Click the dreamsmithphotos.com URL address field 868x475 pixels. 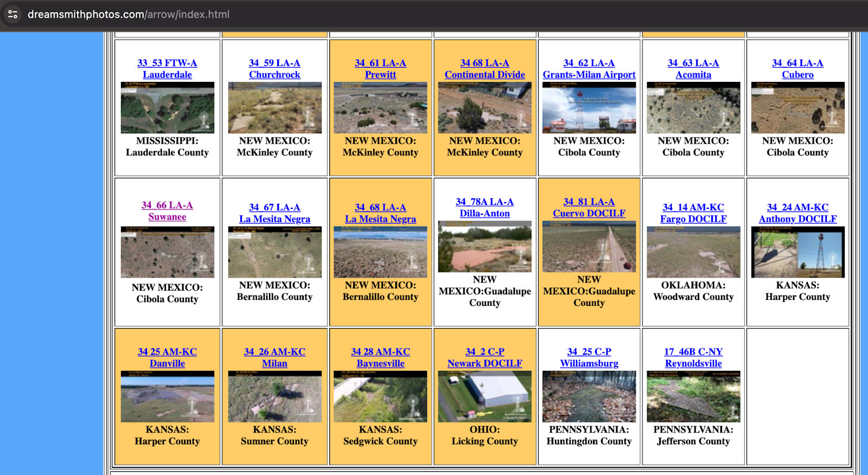pyautogui.click(x=129, y=14)
